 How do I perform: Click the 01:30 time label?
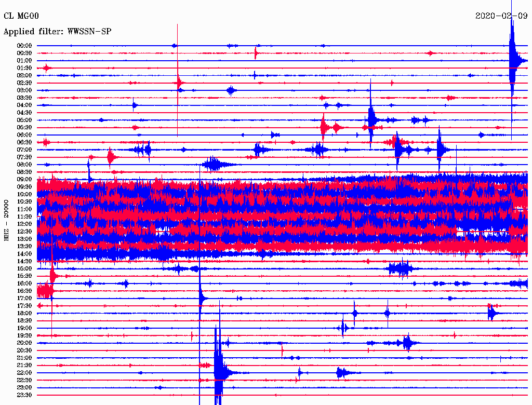tap(24, 68)
